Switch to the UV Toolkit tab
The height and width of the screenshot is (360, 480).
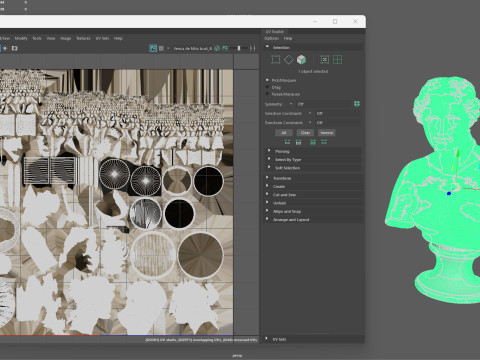pos(275,32)
